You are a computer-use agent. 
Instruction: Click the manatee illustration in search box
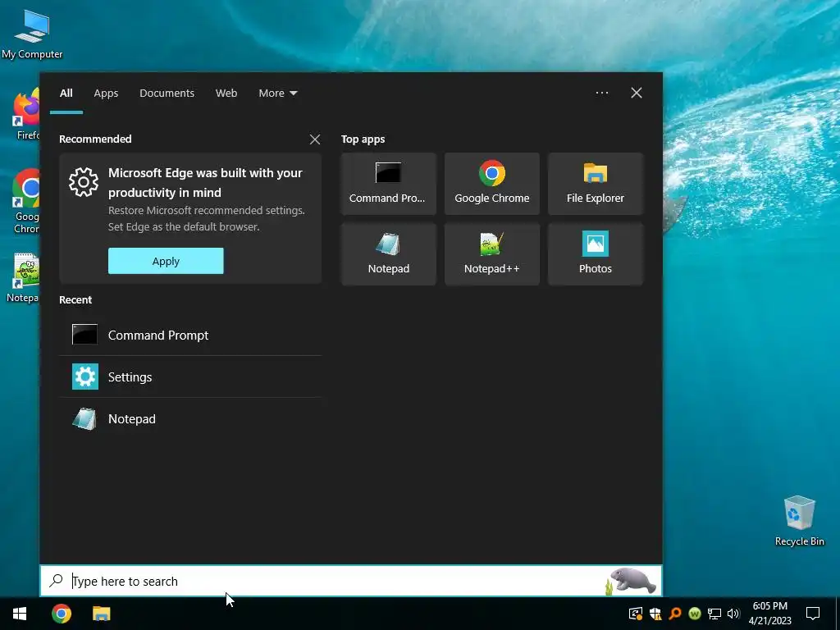[x=631, y=581]
